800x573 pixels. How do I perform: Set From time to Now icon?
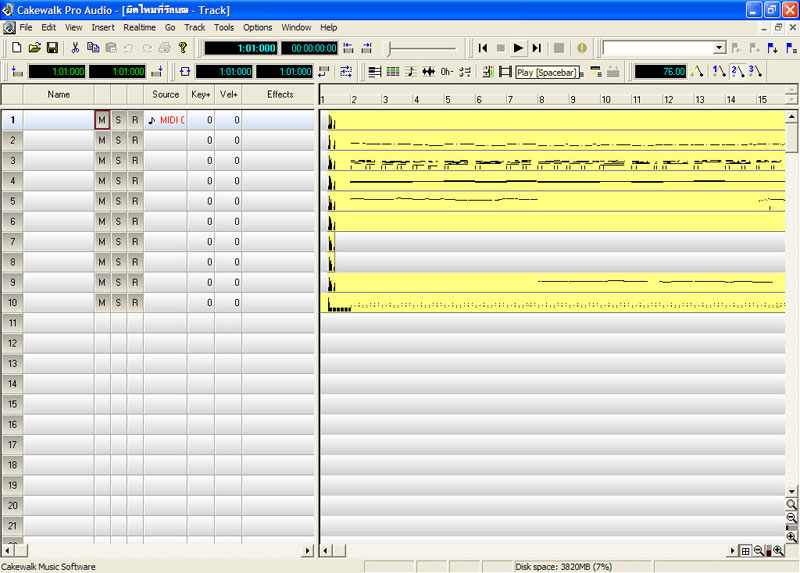pos(16,71)
